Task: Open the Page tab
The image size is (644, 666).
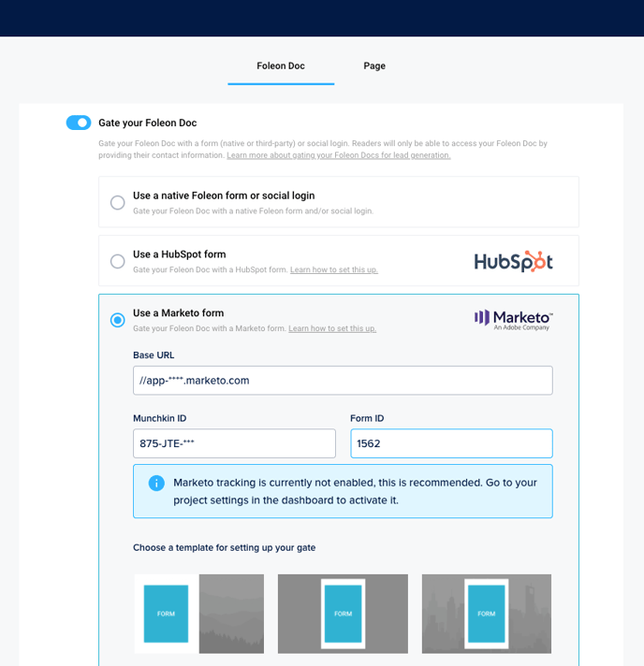Action: [374, 66]
